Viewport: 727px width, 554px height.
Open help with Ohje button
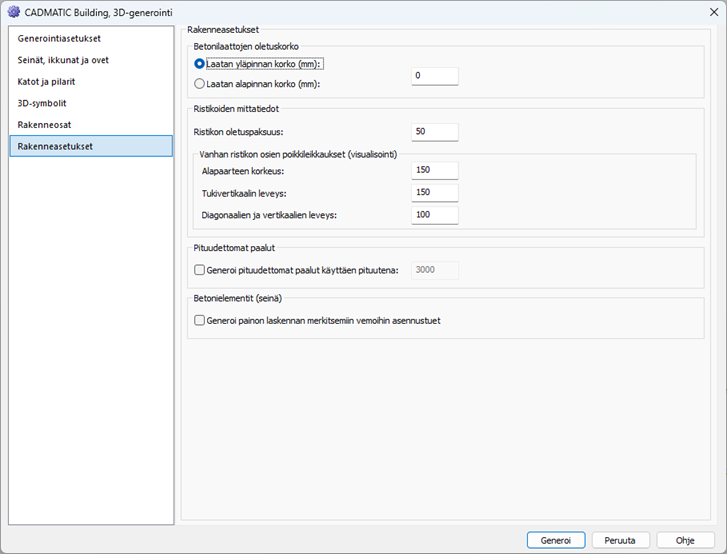(x=685, y=539)
